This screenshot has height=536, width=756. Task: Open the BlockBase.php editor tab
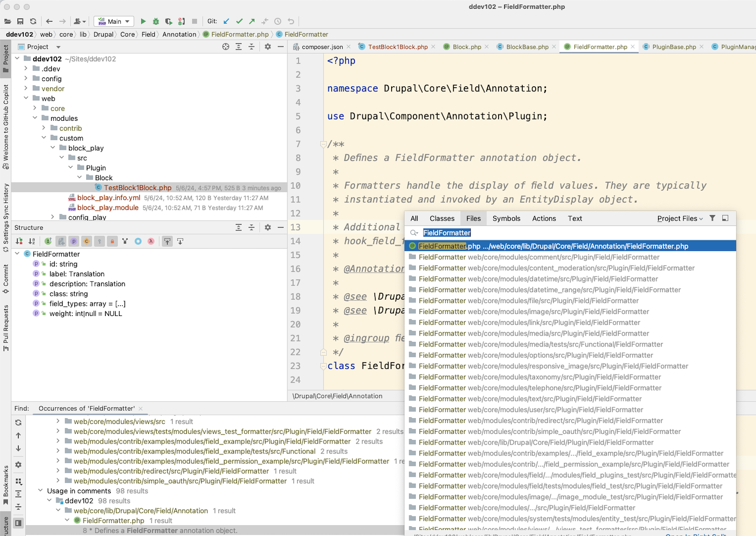coord(527,47)
